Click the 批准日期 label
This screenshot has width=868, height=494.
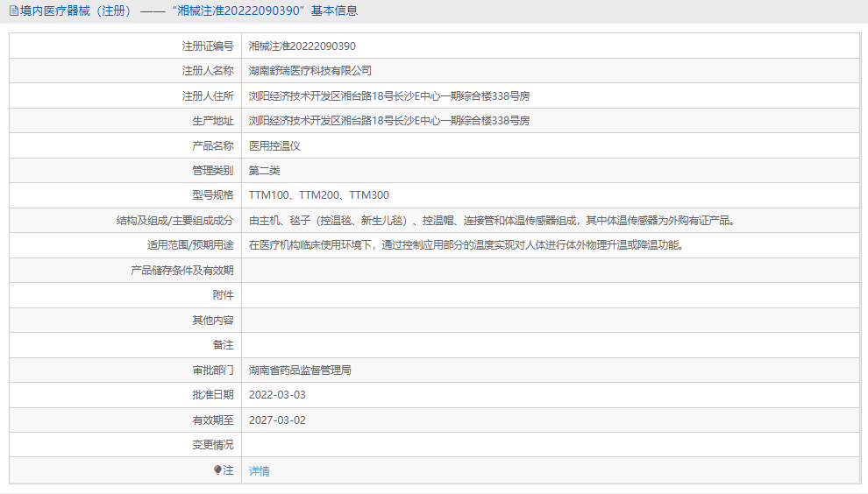[212, 395]
